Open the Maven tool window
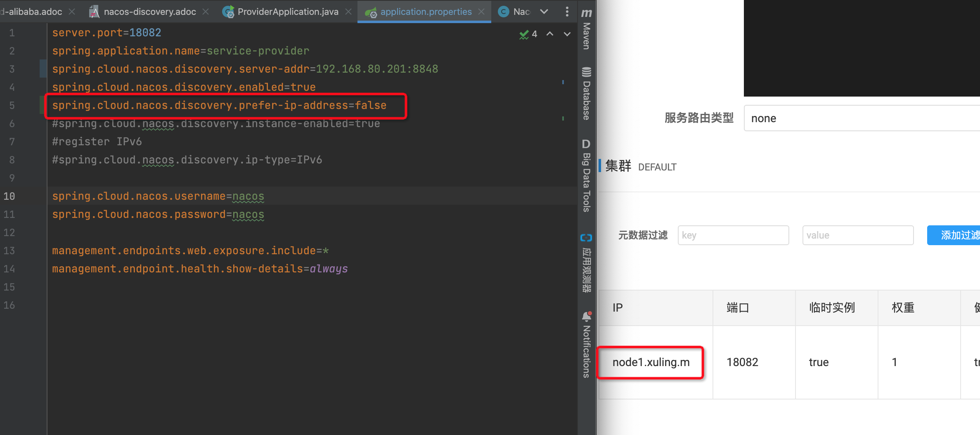The width and height of the screenshot is (980, 435). (586, 30)
